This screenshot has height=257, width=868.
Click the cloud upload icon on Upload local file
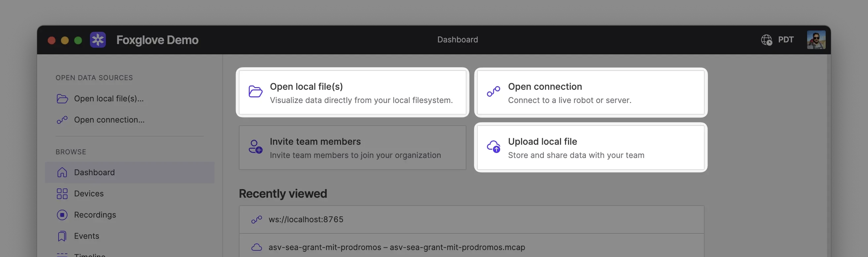coord(494,147)
